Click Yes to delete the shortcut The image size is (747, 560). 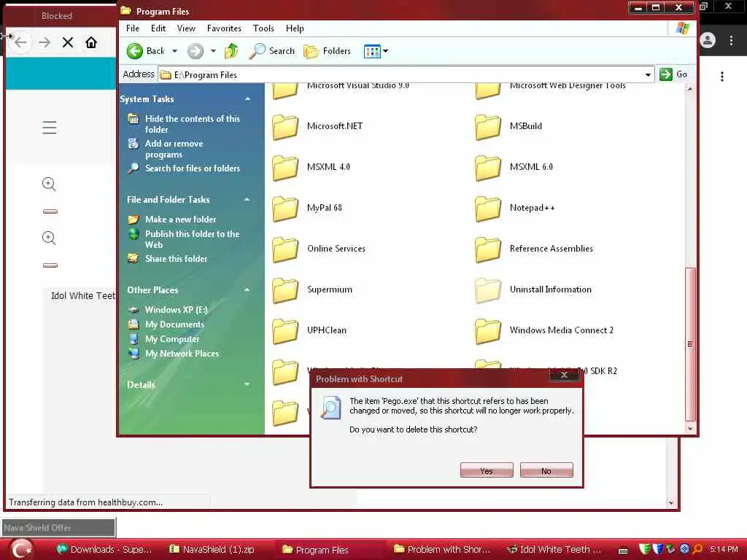pos(487,470)
